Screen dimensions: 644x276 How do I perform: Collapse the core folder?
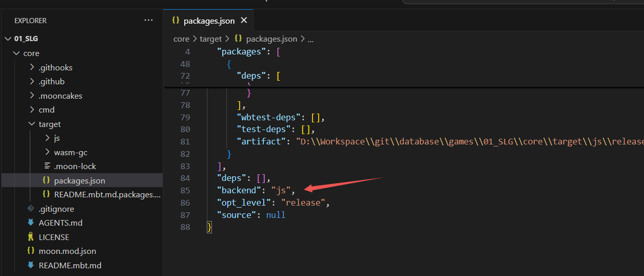pyautogui.click(x=16, y=53)
